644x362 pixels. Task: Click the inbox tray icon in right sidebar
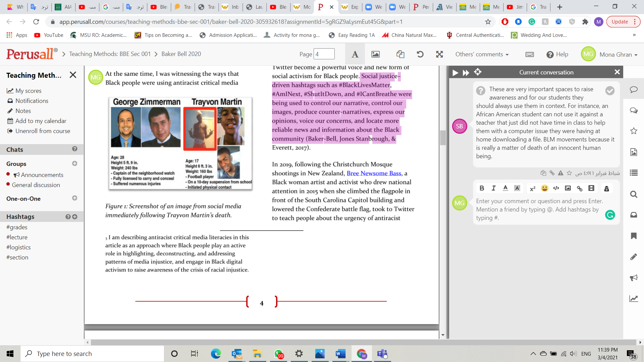pyautogui.click(x=634, y=215)
